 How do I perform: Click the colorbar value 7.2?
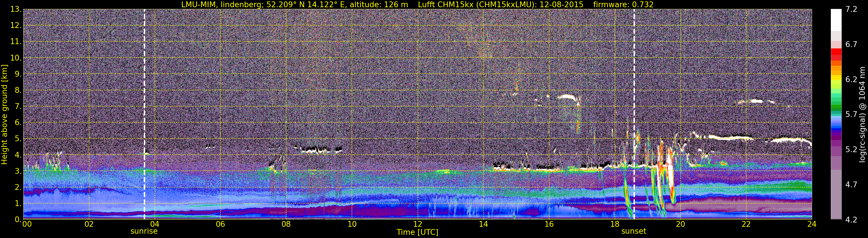[851, 9]
